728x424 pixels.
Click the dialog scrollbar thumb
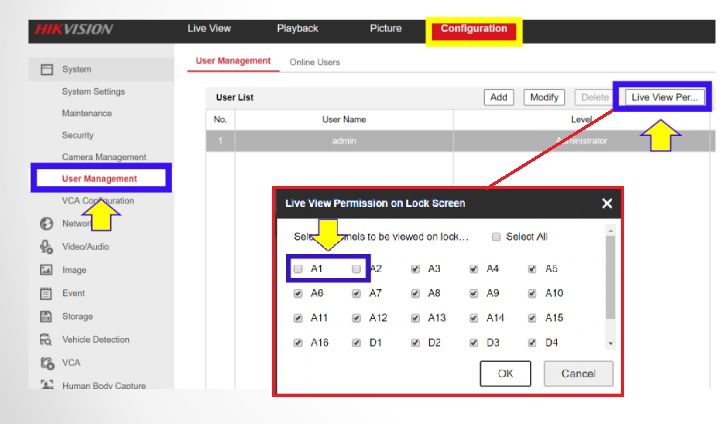(611, 277)
